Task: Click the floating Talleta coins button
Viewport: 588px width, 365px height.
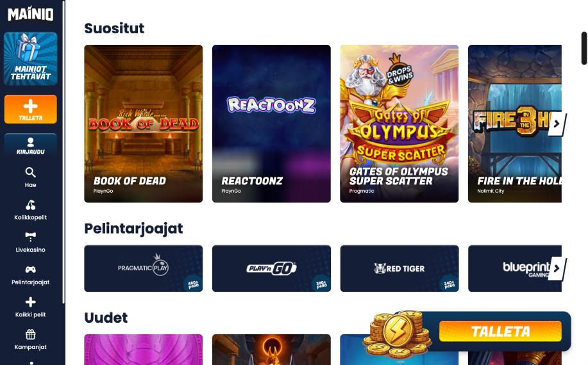Action: 500,331
